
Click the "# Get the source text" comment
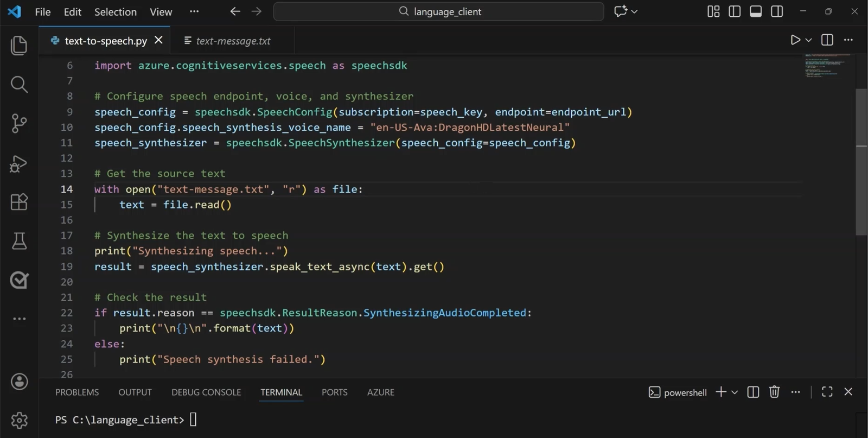click(x=159, y=173)
